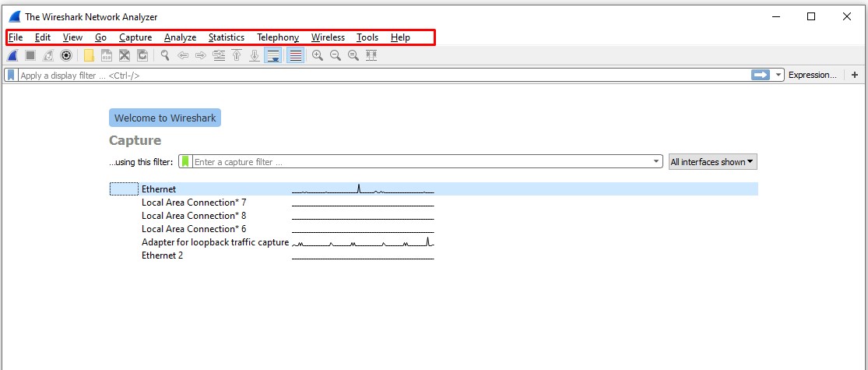The height and width of the screenshot is (370, 868).
Task: Open the Analyze menu
Action: (x=181, y=37)
